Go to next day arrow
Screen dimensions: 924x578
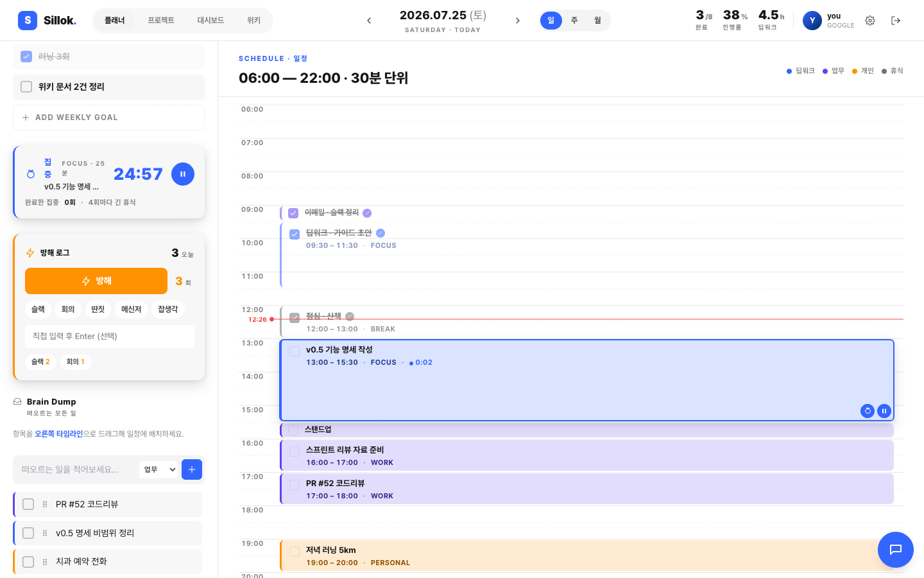(518, 21)
